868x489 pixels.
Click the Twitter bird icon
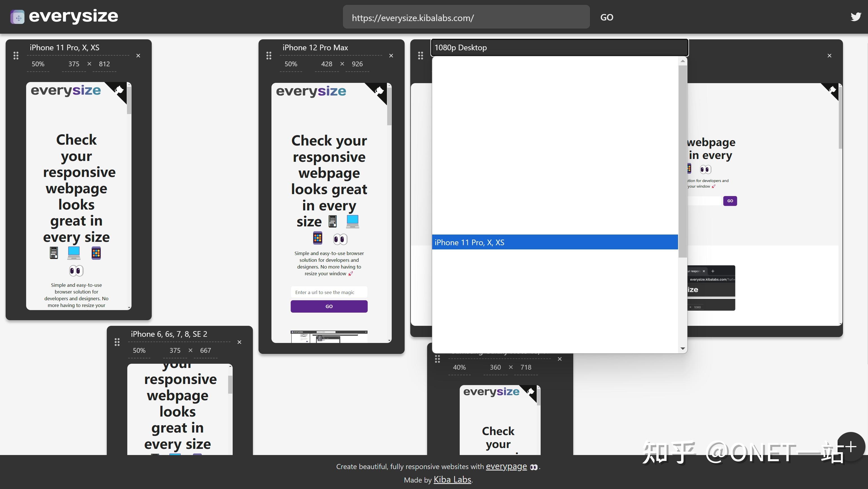coord(856,17)
